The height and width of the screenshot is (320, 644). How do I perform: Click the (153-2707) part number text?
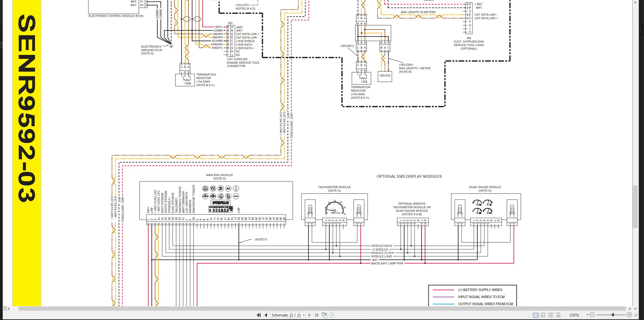tap(242, 5)
